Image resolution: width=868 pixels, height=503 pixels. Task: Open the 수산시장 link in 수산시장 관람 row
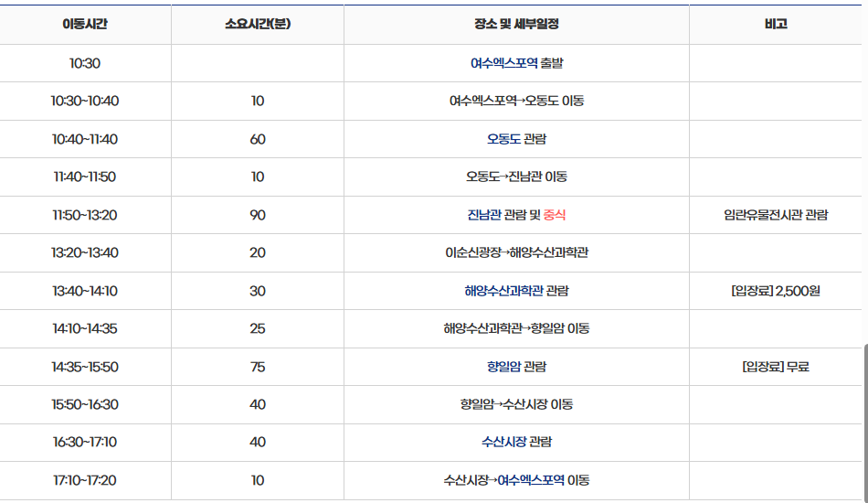tap(503, 442)
